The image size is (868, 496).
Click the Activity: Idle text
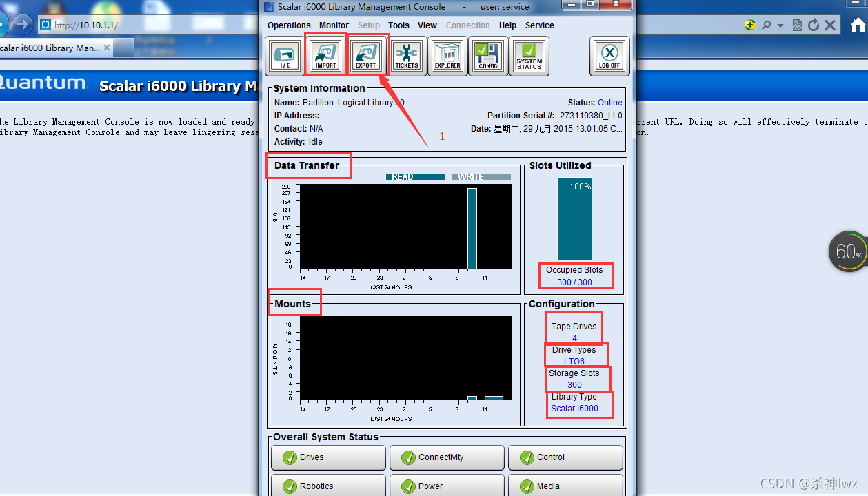[299, 142]
